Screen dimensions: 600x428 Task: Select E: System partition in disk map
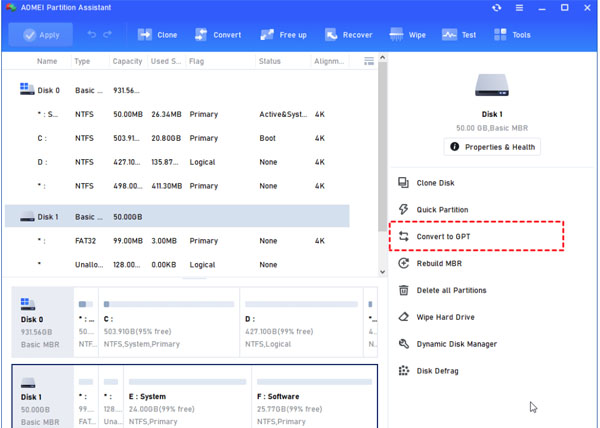point(188,397)
